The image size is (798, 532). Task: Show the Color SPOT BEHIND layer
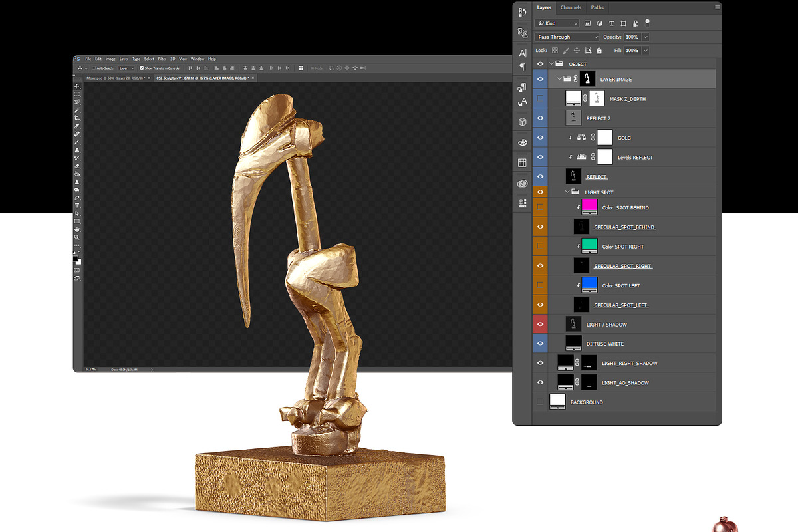(x=540, y=207)
